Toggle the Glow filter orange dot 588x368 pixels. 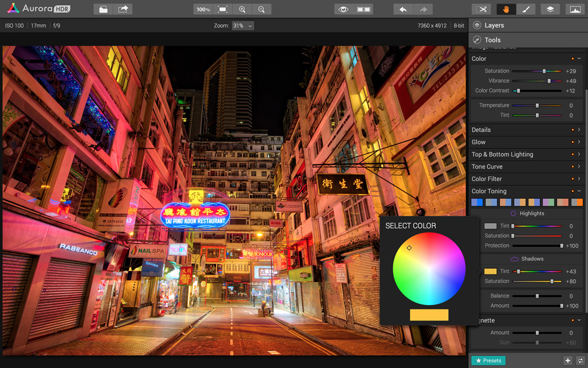point(572,142)
